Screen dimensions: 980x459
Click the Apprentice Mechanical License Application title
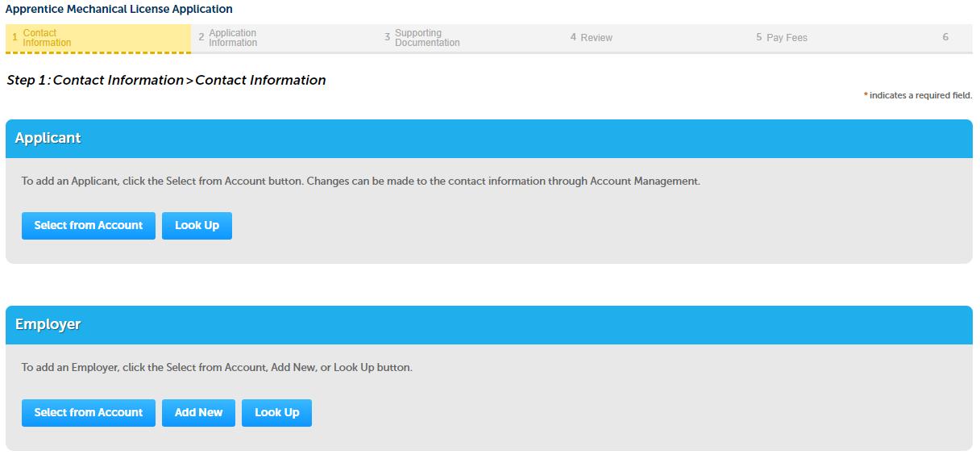[119, 10]
